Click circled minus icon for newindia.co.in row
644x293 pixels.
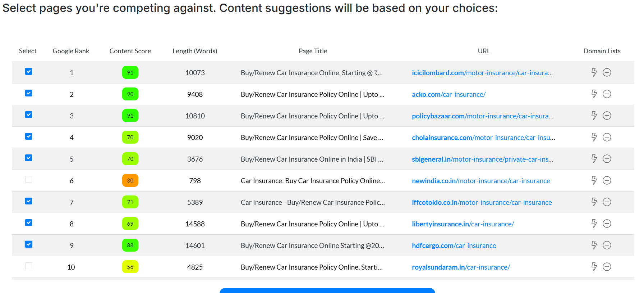click(607, 180)
